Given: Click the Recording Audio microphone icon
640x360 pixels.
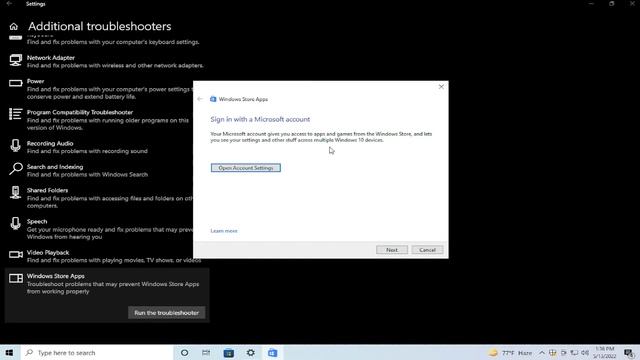Looking at the screenshot, I should 16,145.
